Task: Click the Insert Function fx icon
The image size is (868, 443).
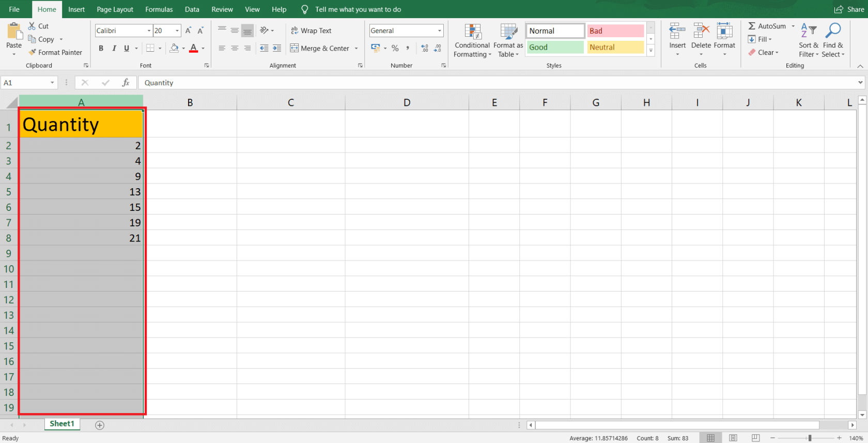Action: pos(126,83)
